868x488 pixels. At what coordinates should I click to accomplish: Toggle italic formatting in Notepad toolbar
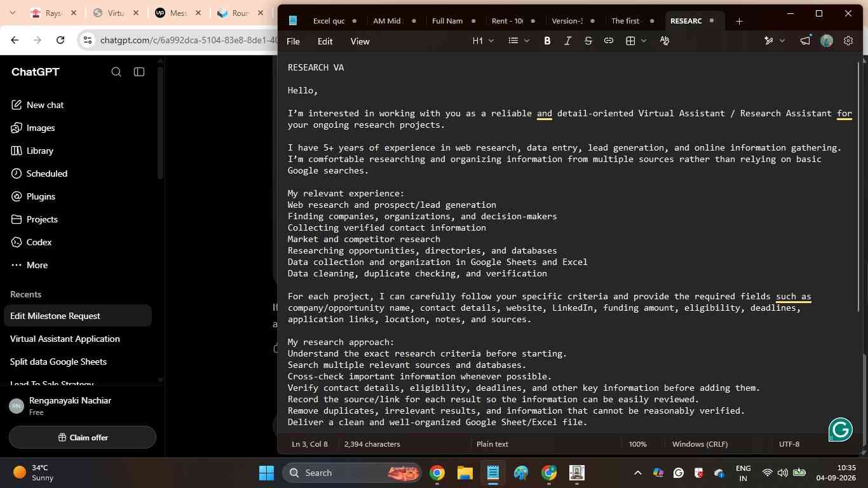point(567,41)
